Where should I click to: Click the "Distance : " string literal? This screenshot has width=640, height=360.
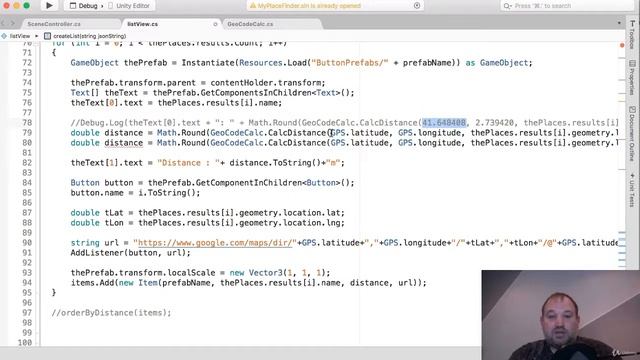click(189, 163)
